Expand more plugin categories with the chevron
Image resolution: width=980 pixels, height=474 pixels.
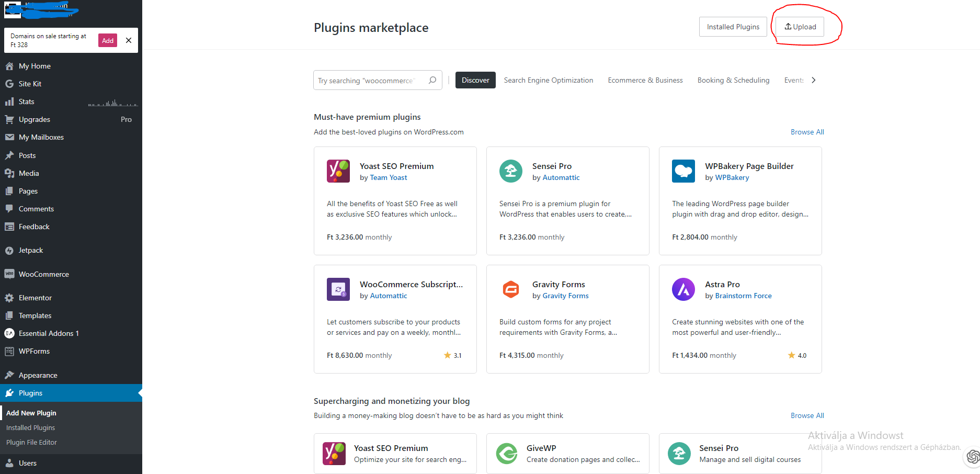click(x=813, y=80)
